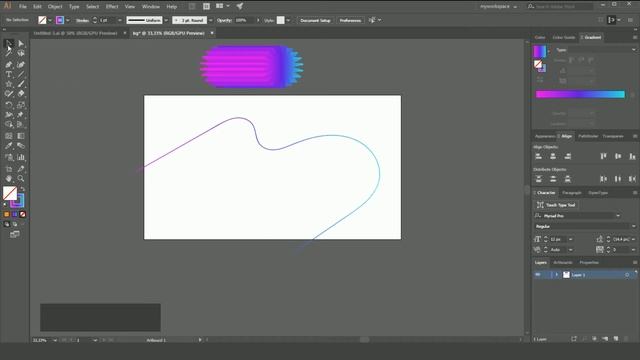The height and width of the screenshot is (360, 640).
Task: Set paint mode to Gradient
Action: pyautogui.click(x=15, y=214)
